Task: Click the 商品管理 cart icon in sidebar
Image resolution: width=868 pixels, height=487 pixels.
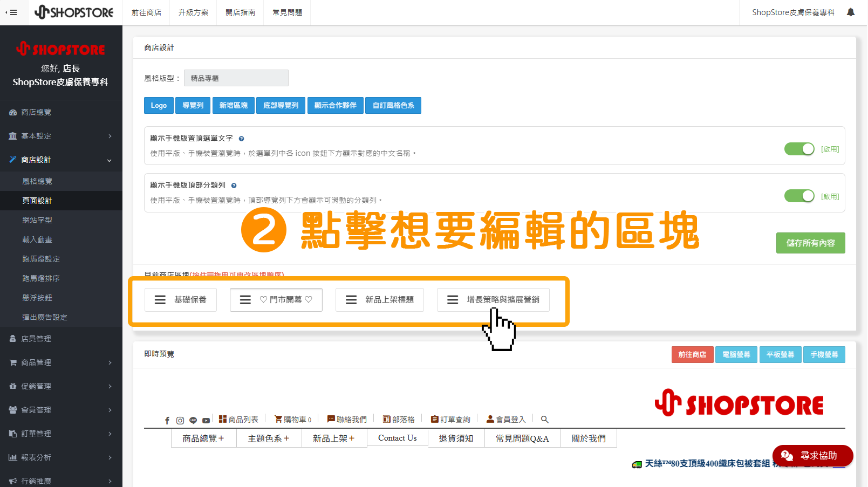Action: click(13, 362)
